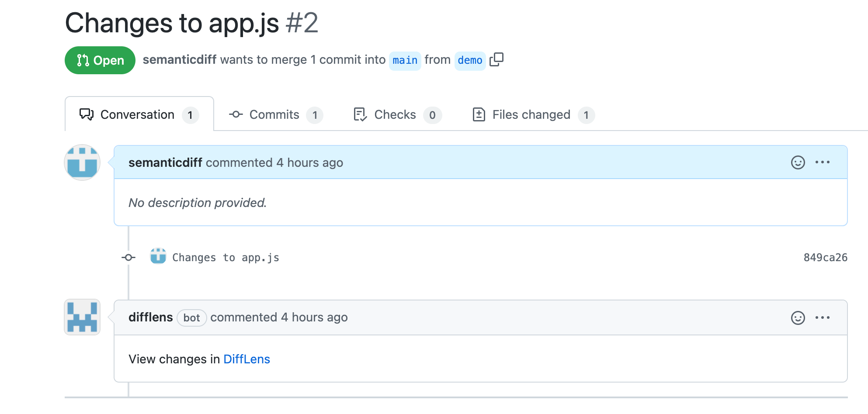Click semanticdiff's large avatar image
Screen dimensions: 868x414
82,162
